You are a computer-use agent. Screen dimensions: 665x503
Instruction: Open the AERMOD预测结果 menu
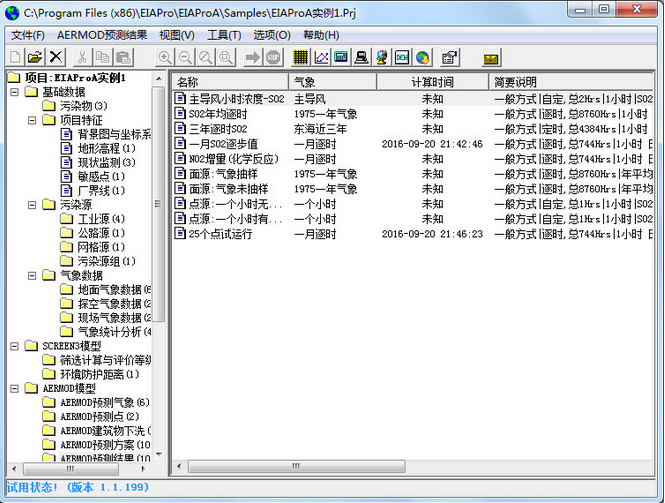(x=102, y=35)
